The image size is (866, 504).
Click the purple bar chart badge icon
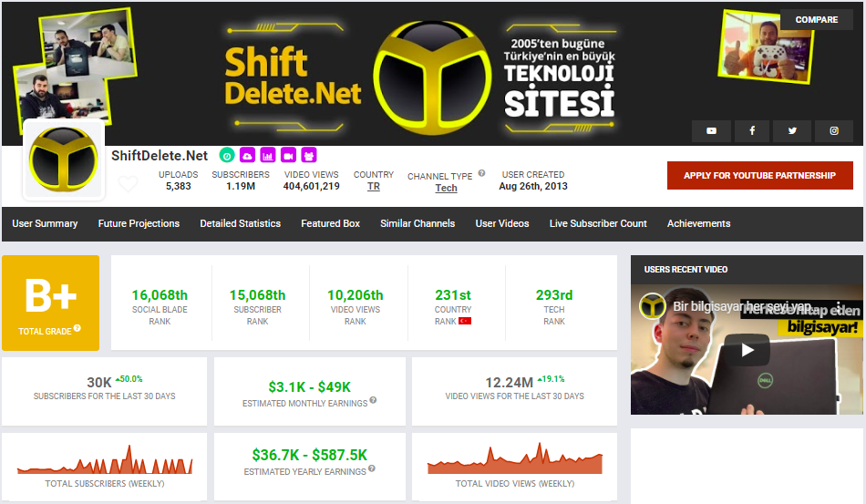pos(268,155)
